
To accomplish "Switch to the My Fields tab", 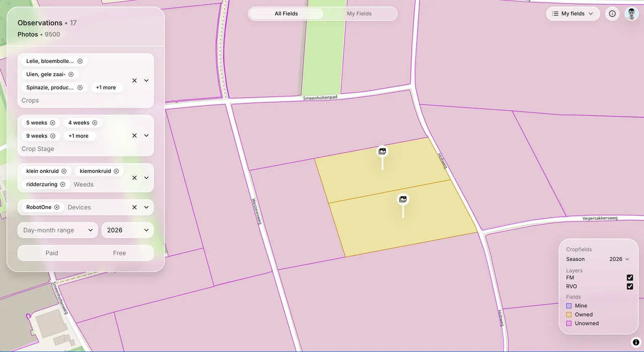I will (x=359, y=14).
